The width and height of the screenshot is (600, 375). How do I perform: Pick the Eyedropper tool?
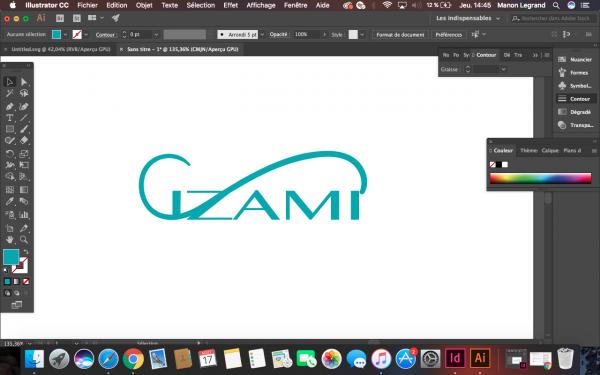click(x=10, y=202)
